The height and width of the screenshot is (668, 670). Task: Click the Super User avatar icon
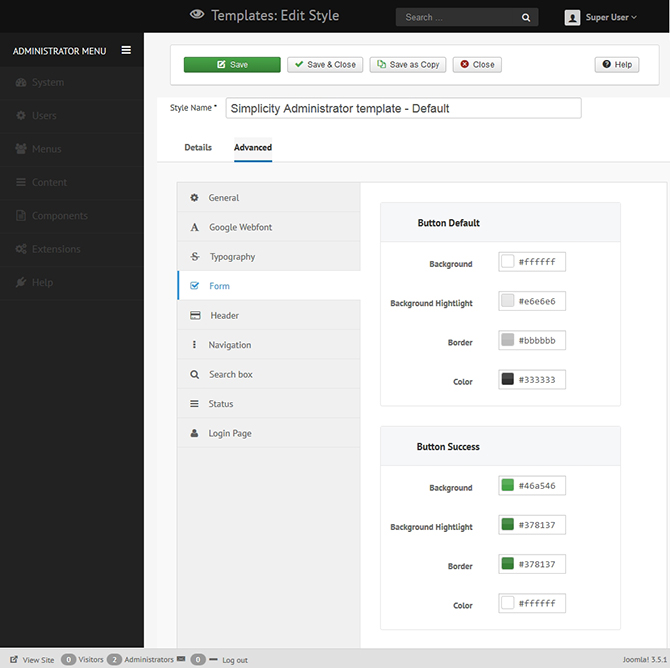572,18
